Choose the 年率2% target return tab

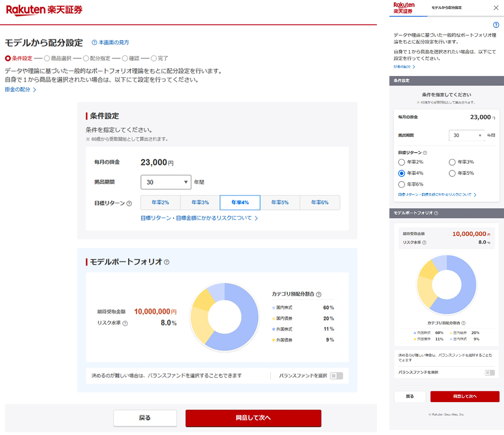[x=160, y=202]
